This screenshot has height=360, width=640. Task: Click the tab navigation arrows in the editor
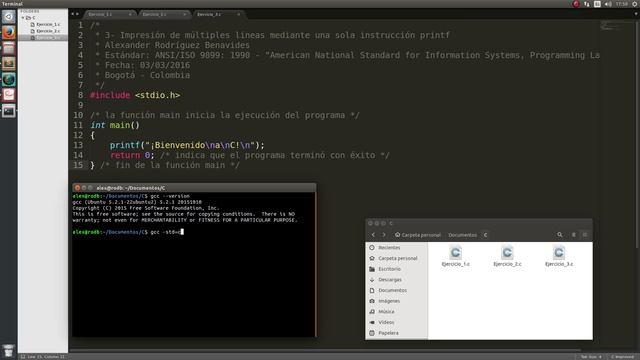click(x=75, y=14)
